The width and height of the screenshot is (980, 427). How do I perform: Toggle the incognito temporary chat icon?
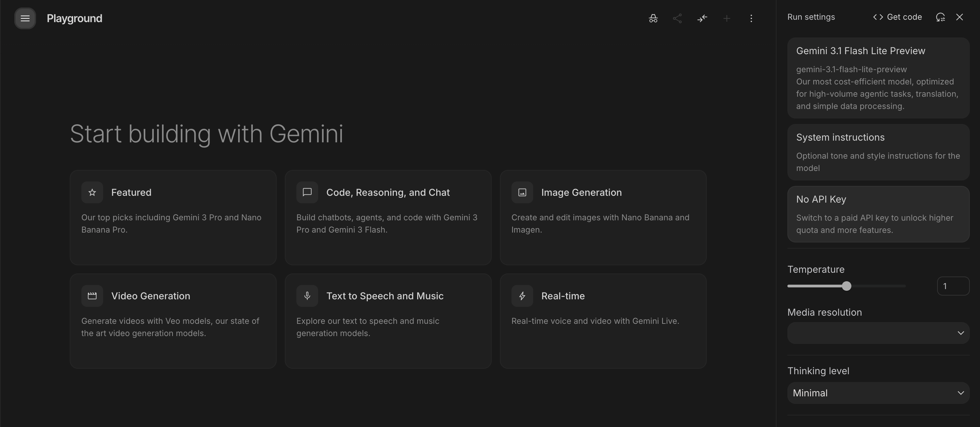[653, 18]
